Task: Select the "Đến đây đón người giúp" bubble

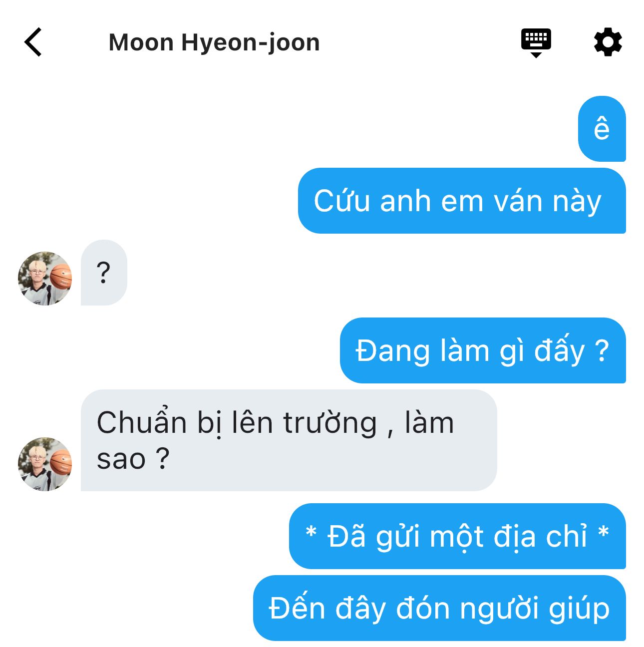Action: 439,608
